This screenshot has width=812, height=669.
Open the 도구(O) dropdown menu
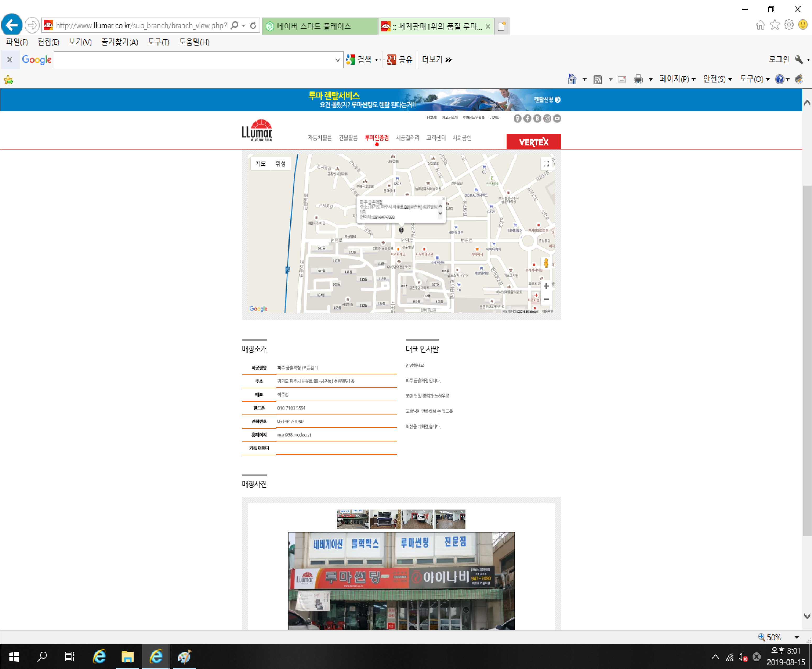click(x=755, y=79)
